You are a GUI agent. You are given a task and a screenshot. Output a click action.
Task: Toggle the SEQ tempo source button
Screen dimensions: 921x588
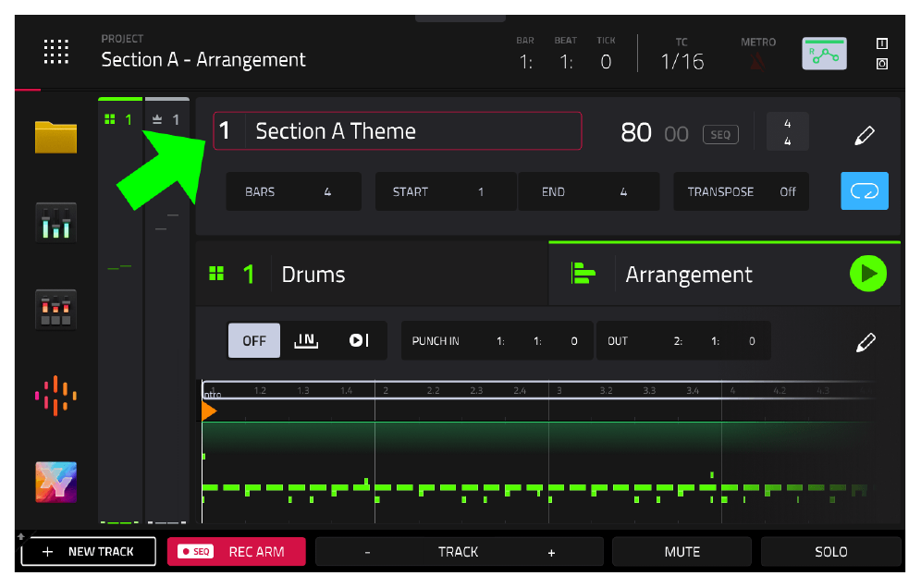[720, 134]
